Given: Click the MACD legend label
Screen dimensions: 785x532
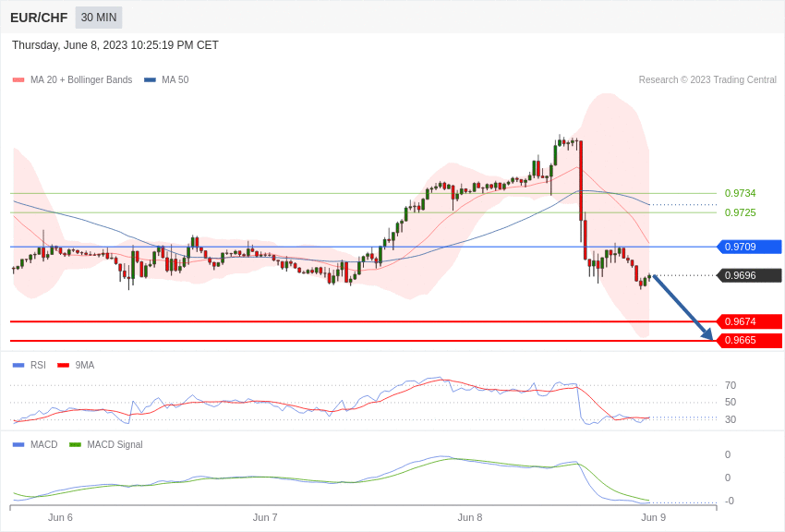Looking at the screenshot, I should click(x=44, y=444).
